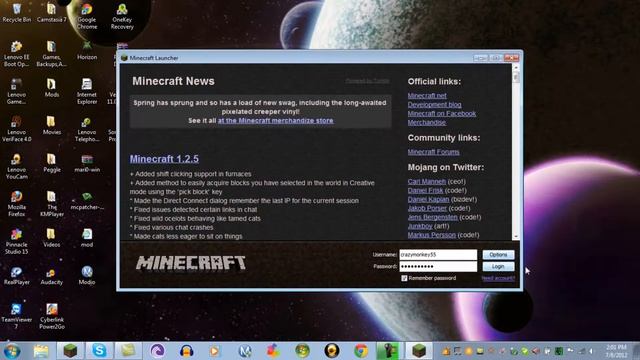Select the Audacity desktop icon
The image size is (640, 360).
[51, 275]
